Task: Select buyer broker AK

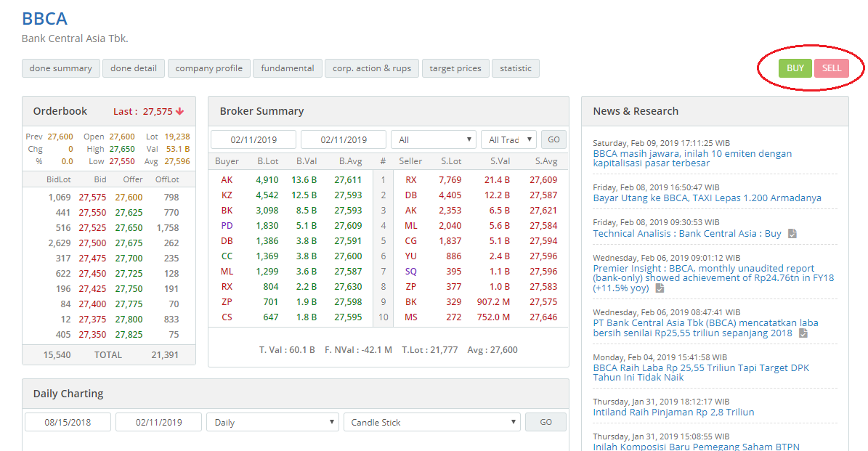Action: pos(227,180)
